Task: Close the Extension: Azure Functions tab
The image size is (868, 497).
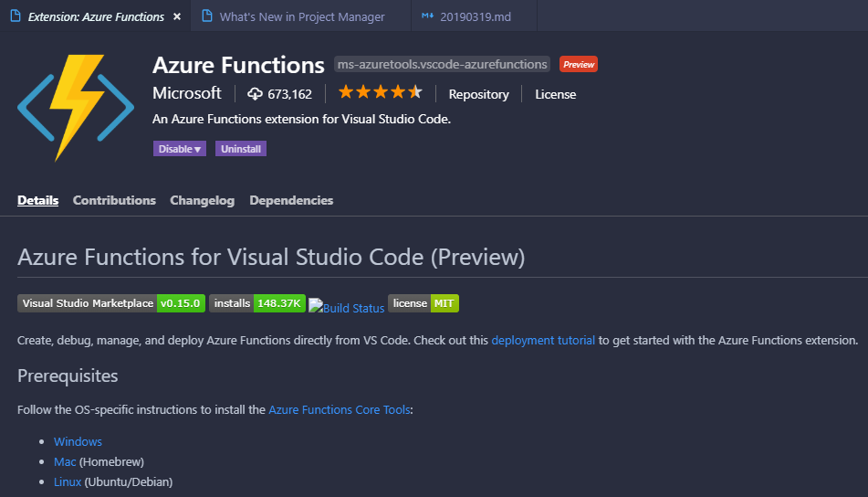Action: [x=177, y=16]
